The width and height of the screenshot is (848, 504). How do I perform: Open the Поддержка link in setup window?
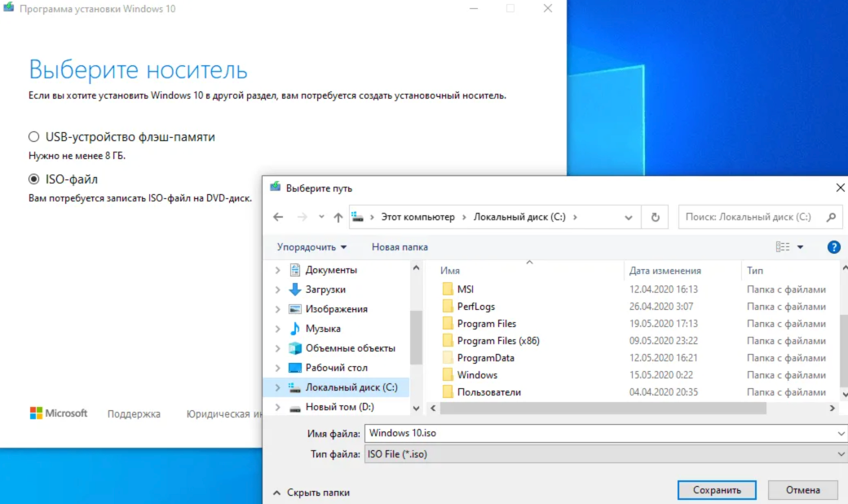point(134,413)
